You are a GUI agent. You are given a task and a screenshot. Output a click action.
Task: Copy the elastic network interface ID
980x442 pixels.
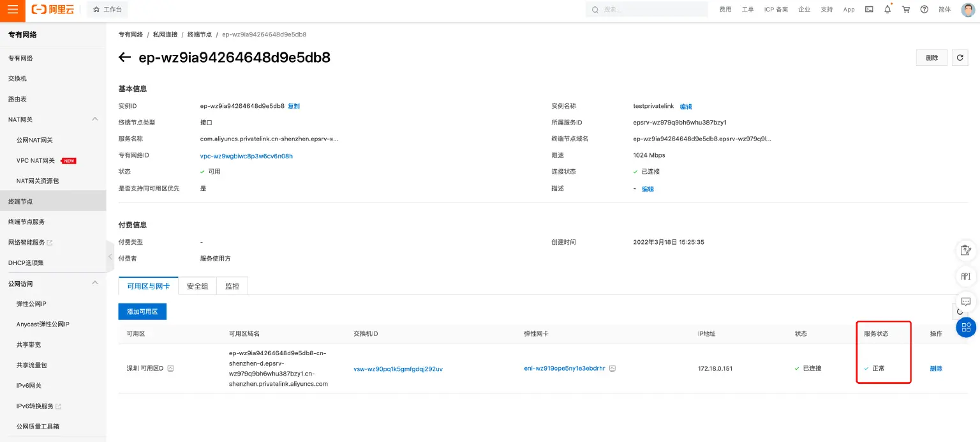(x=612, y=369)
